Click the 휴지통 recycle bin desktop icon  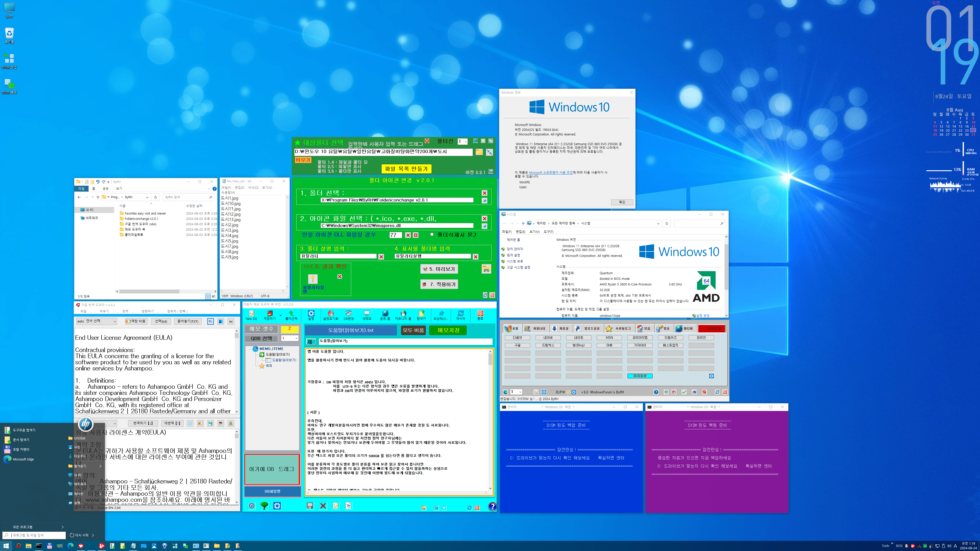click(9, 35)
